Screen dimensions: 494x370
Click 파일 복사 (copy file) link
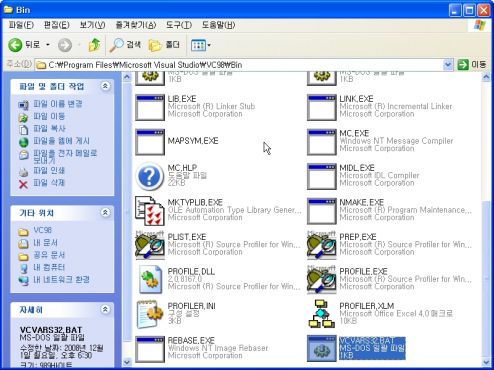click(x=49, y=129)
